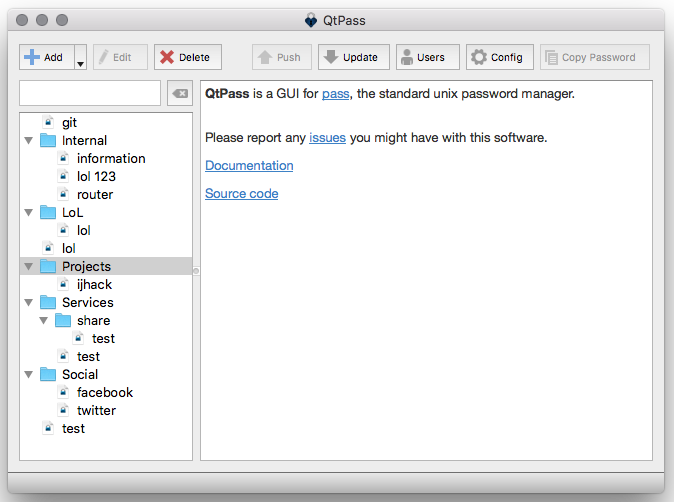Select the router password entry

pos(95,195)
